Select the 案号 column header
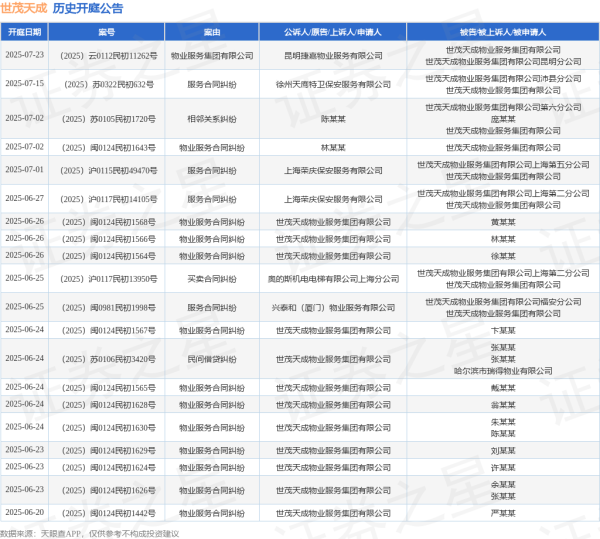The height and width of the screenshot is (539, 600). (x=106, y=32)
